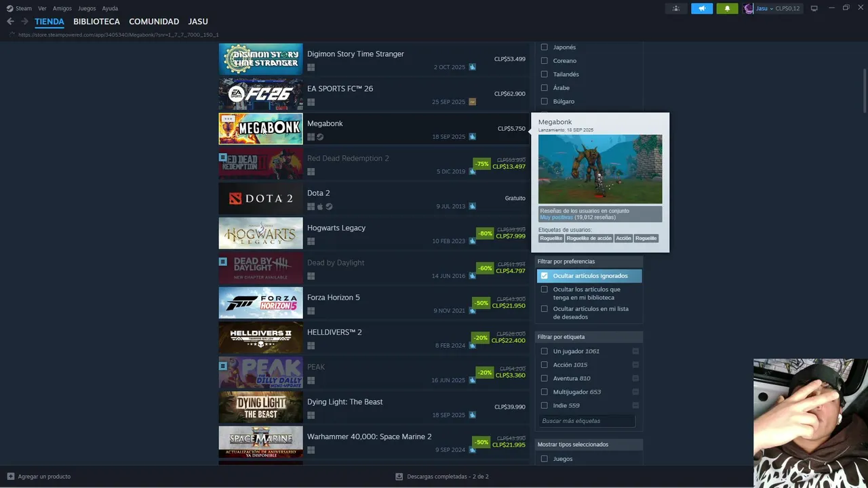868x488 pixels.
Task: Click the Acción tag in Megabonk popup
Action: click(x=624, y=239)
